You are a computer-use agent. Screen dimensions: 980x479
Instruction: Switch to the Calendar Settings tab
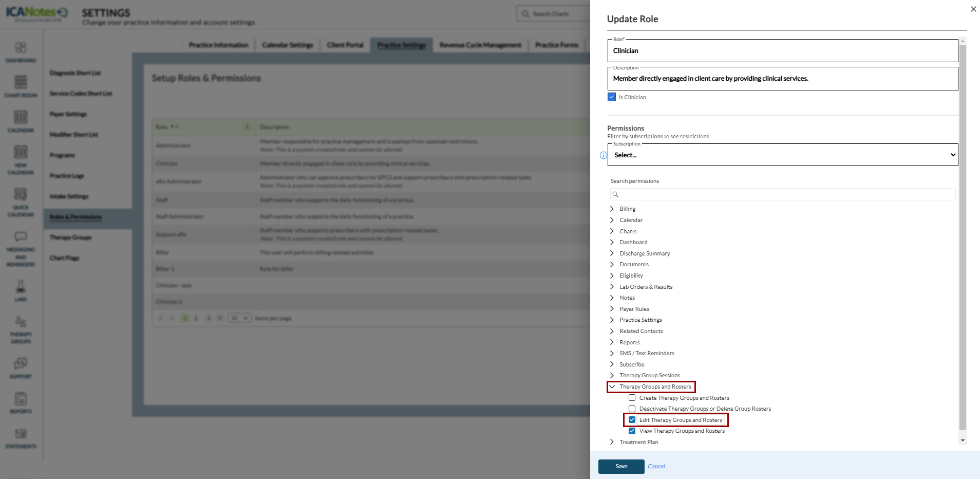[287, 45]
